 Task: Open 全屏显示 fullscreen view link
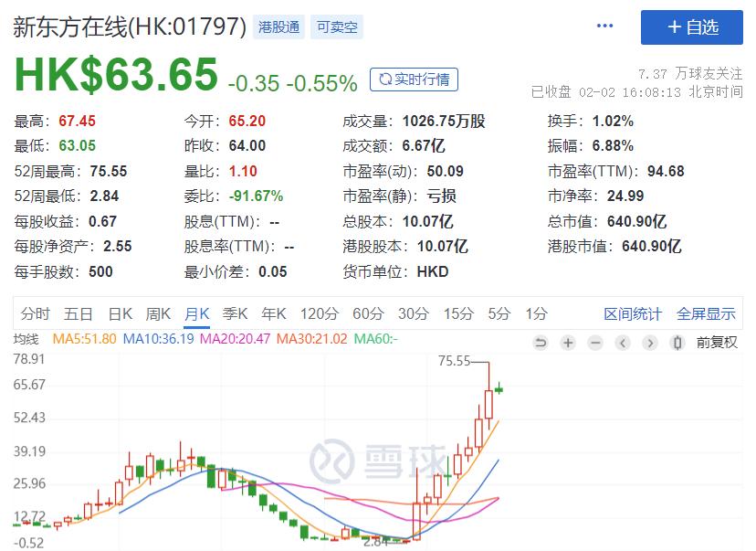pyautogui.click(x=705, y=313)
